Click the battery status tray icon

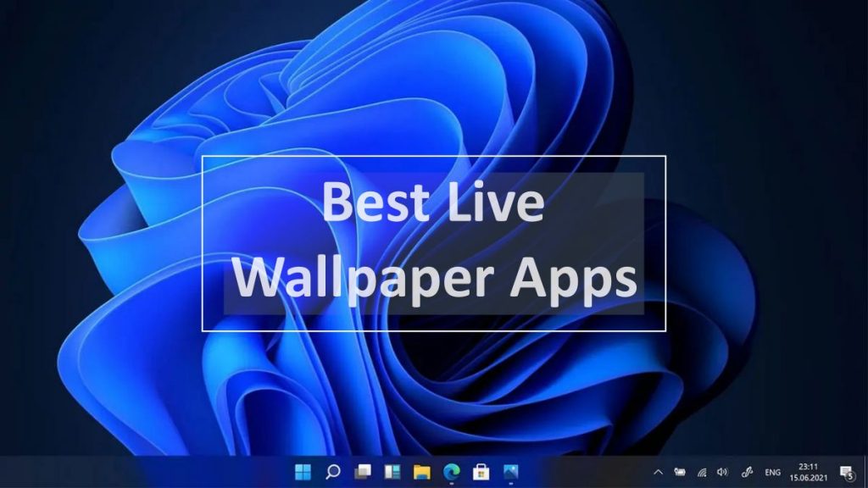[x=680, y=472]
